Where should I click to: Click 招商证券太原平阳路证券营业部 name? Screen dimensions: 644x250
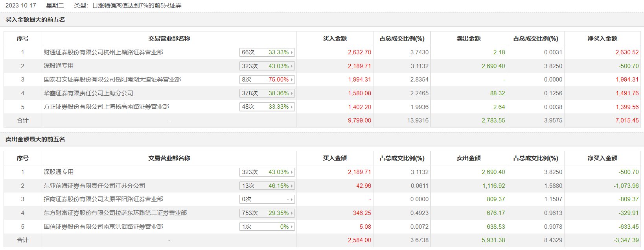coord(103,199)
